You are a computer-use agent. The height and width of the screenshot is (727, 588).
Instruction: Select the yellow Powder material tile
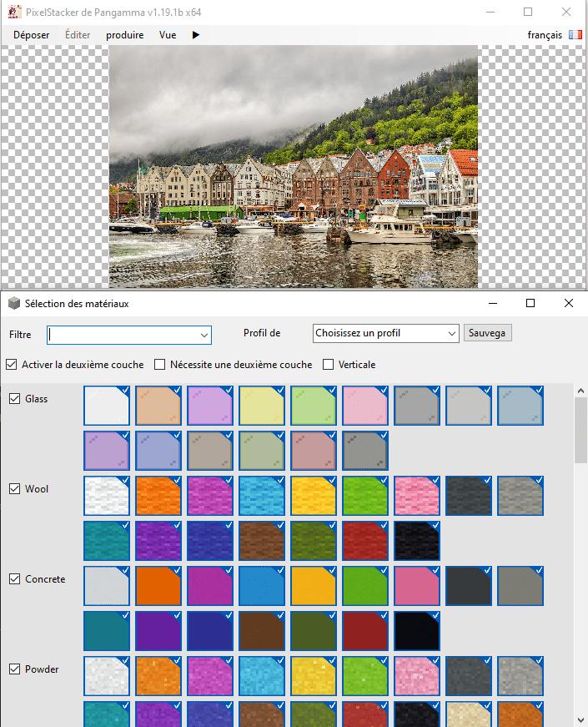314,676
